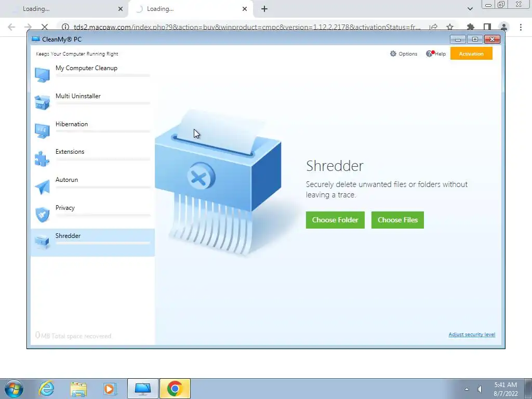Switch to the second Loading browser tab
Viewport: 532px width, 399px height.
[x=191, y=9]
